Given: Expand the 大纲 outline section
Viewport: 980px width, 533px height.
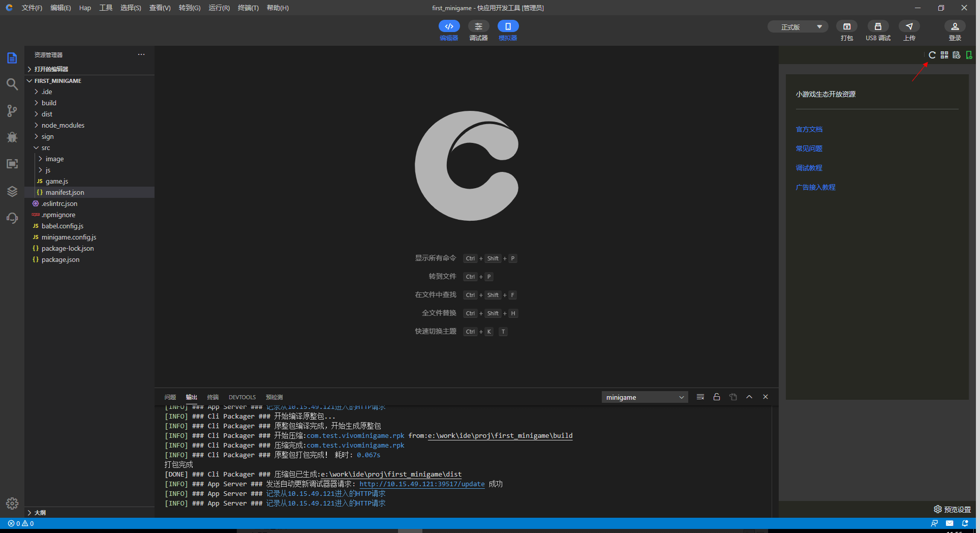Looking at the screenshot, I should point(89,513).
